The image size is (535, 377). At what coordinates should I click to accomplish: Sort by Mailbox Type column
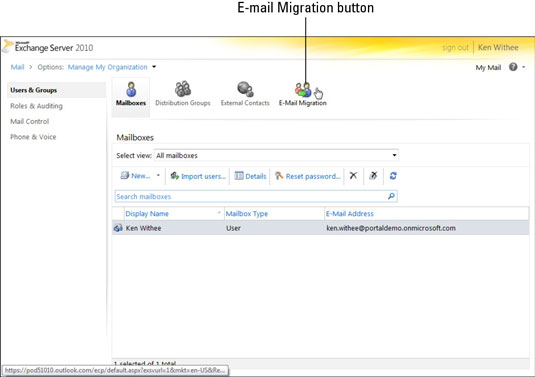click(247, 214)
